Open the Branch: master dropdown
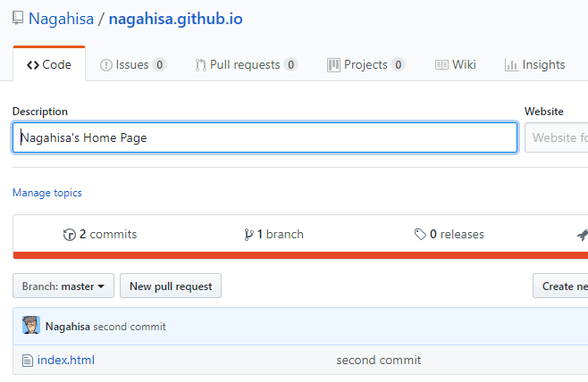The image size is (588, 382). click(63, 286)
